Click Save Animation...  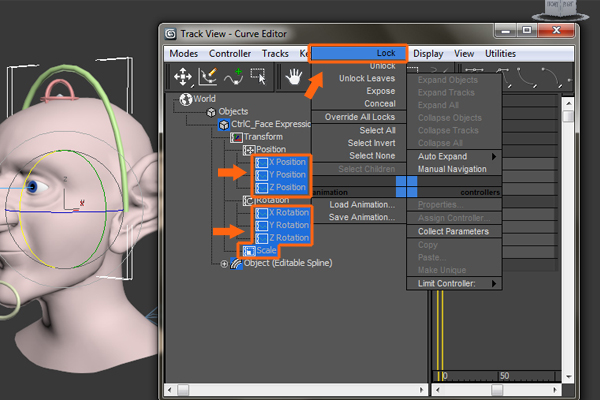pyautogui.click(x=359, y=217)
